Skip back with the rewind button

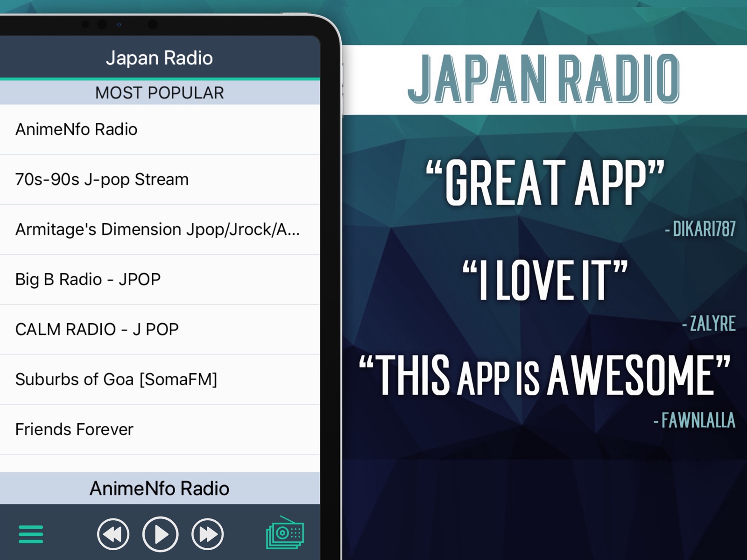tap(113, 534)
